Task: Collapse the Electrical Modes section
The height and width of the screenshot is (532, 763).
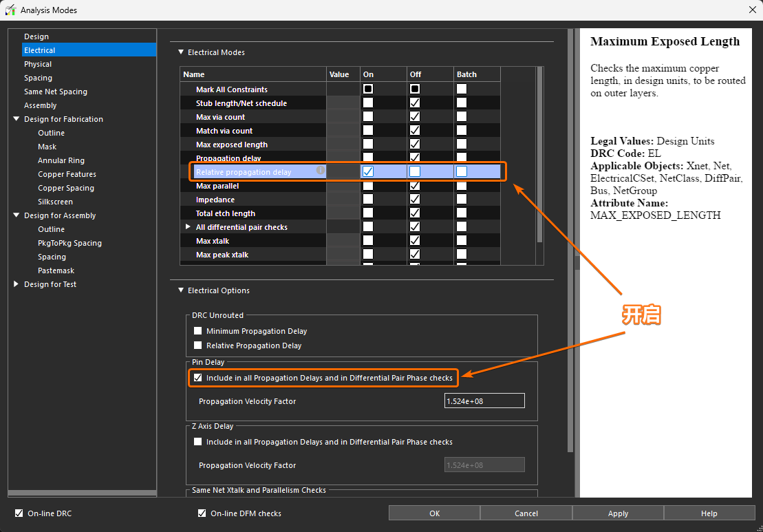Action: (x=181, y=52)
